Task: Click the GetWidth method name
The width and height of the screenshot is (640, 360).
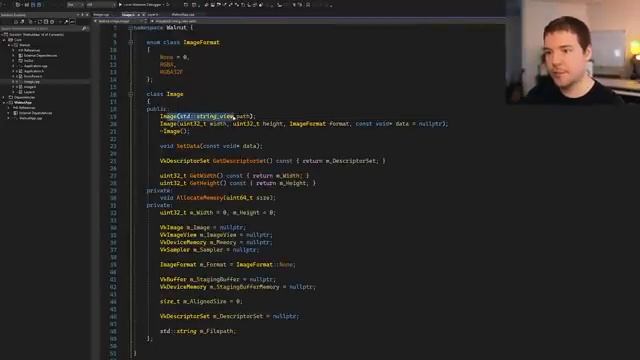Action: 203,176
